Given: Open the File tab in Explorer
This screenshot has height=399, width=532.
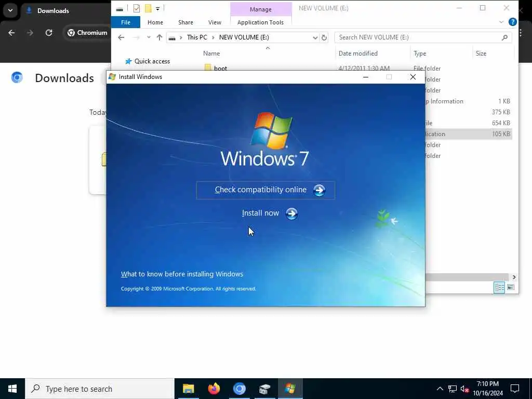Looking at the screenshot, I should 126,22.
